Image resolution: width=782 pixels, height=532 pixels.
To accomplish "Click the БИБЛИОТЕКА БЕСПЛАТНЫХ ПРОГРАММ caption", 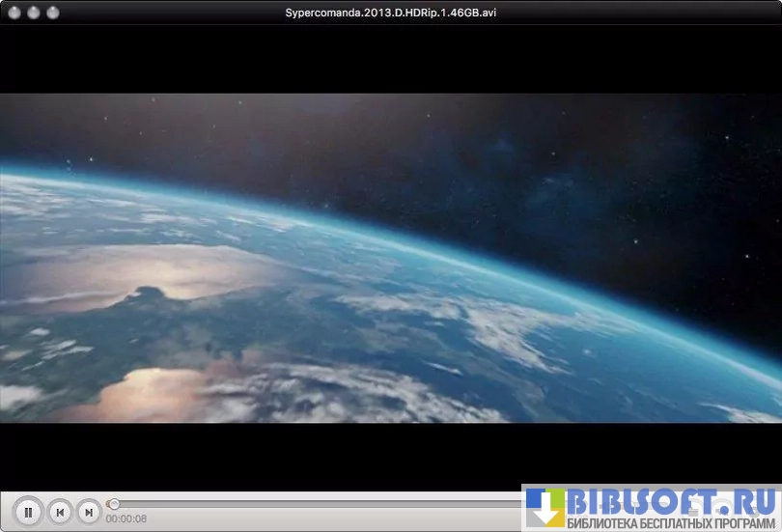I will 671,523.
